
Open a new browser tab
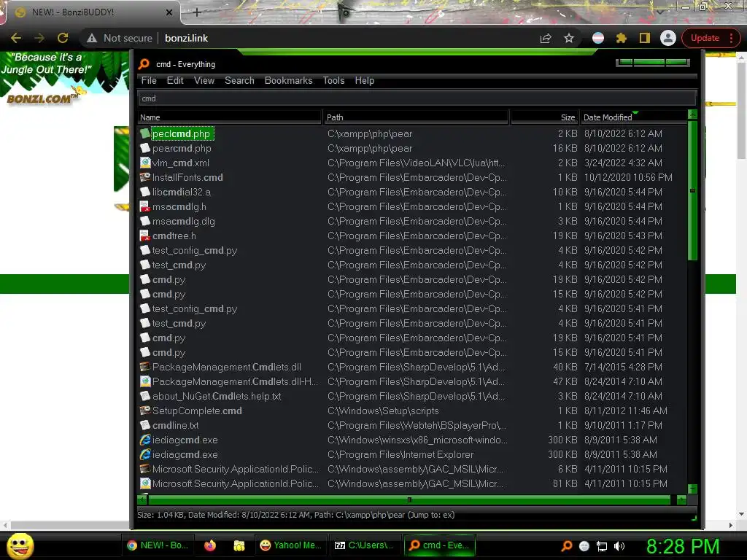point(197,12)
